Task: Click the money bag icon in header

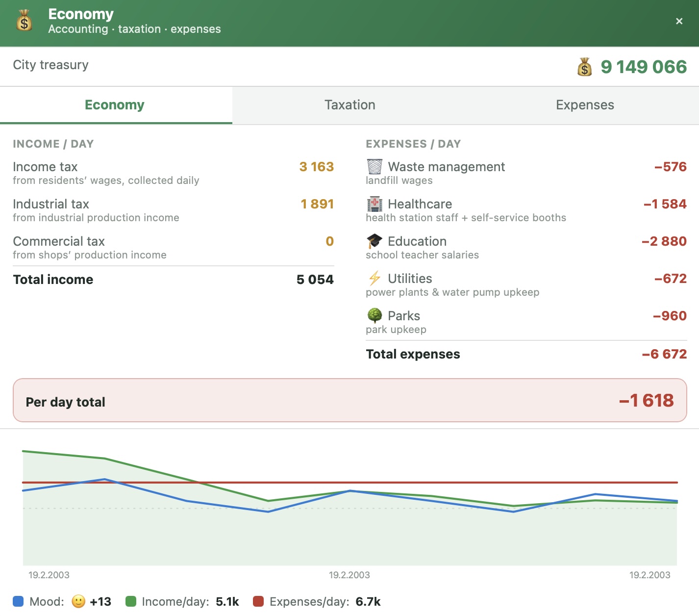Action: pyautogui.click(x=25, y=21)
